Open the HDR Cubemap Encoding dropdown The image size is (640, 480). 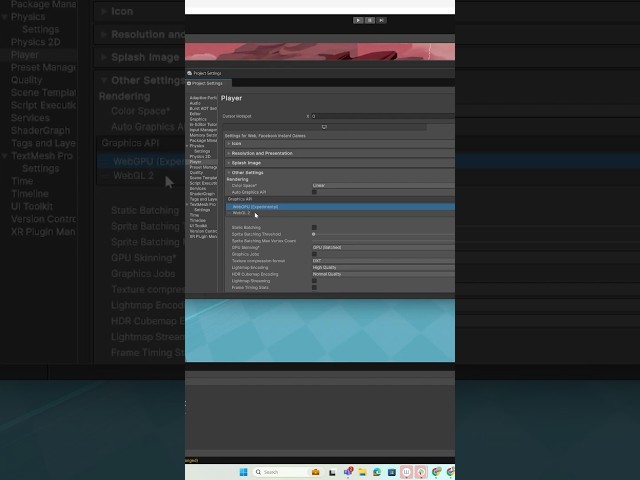(x=383, y=274)
